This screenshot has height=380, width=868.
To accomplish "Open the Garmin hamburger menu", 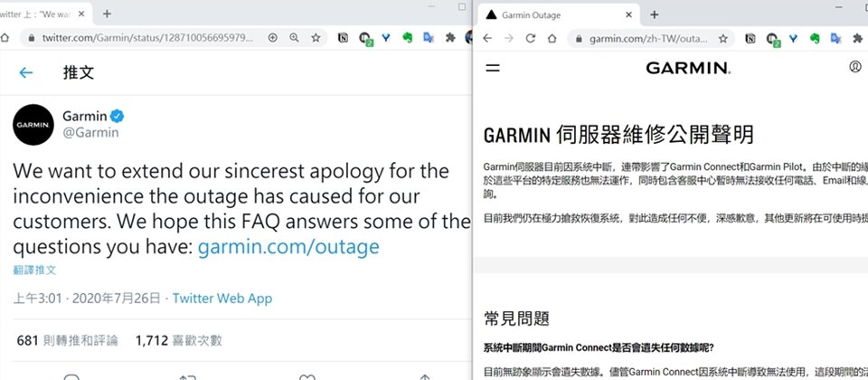I will 492,68.
